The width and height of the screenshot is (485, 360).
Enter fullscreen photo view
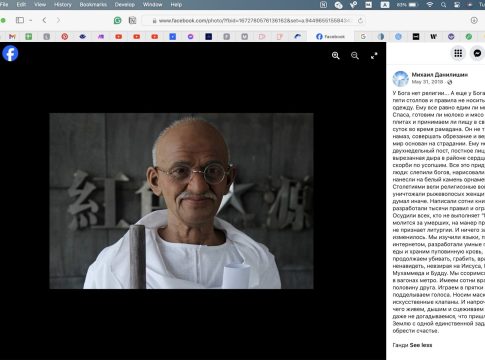click(374, 56)
